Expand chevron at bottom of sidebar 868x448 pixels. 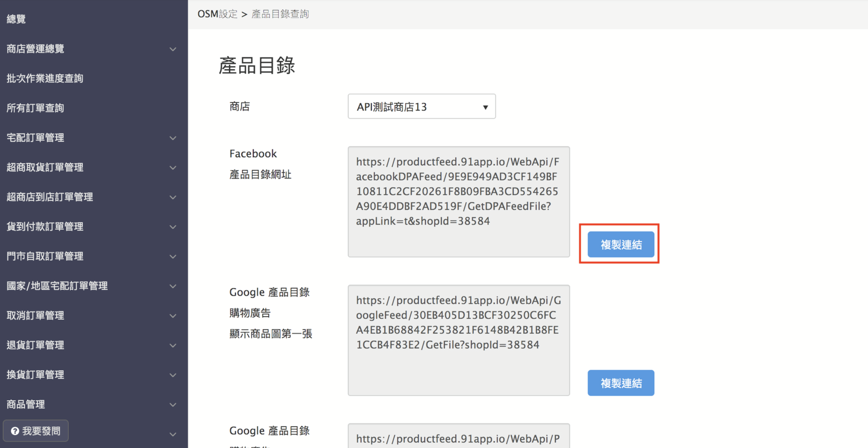(x=173, y=434)
